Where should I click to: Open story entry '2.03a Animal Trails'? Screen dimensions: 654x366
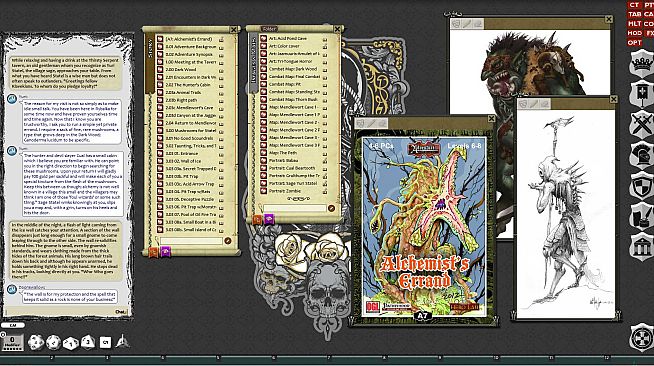coord(183,93)
